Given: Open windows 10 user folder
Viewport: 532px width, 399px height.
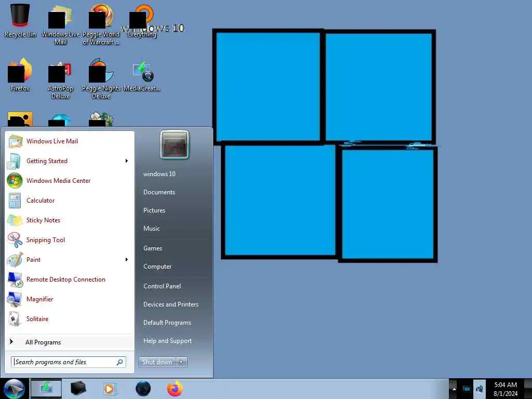Looking at the screenshot, I should [159, 174].
